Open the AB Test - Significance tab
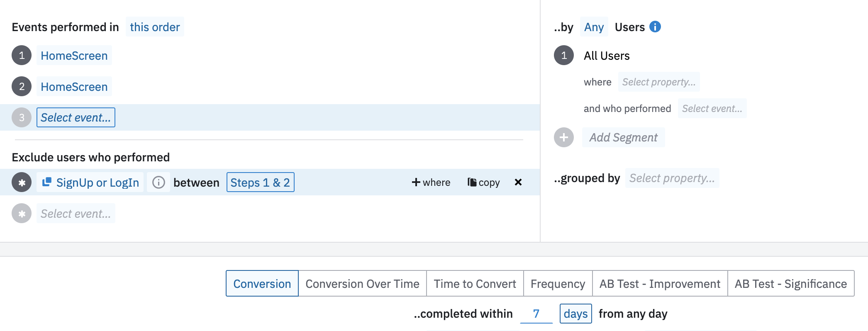The width and height of the screenshot is (868, 331). [790, 284]
